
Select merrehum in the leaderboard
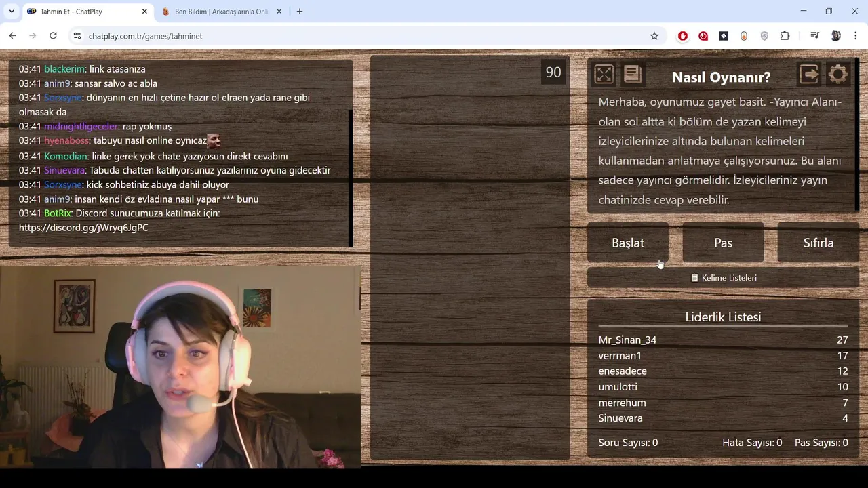pyautogui.click(x=622, y=403)
